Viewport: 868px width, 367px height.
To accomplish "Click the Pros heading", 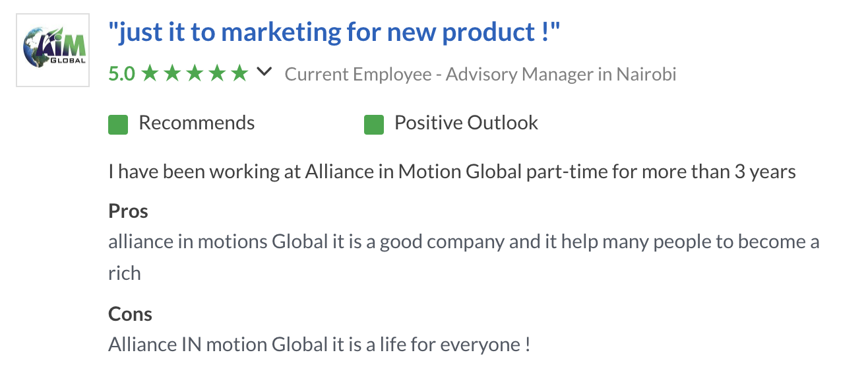I will 128,212.
